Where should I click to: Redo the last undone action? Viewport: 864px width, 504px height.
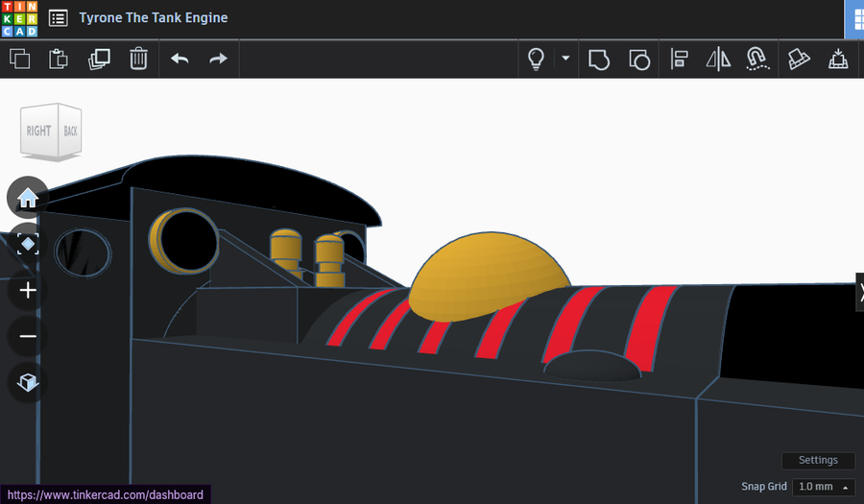coord(219,59)
